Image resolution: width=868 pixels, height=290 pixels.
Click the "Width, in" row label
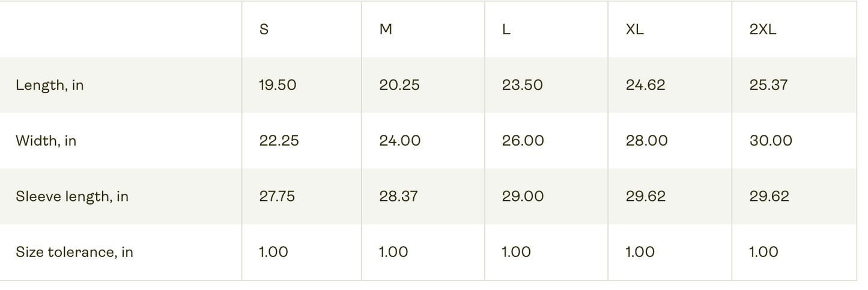tap(46, 141)
